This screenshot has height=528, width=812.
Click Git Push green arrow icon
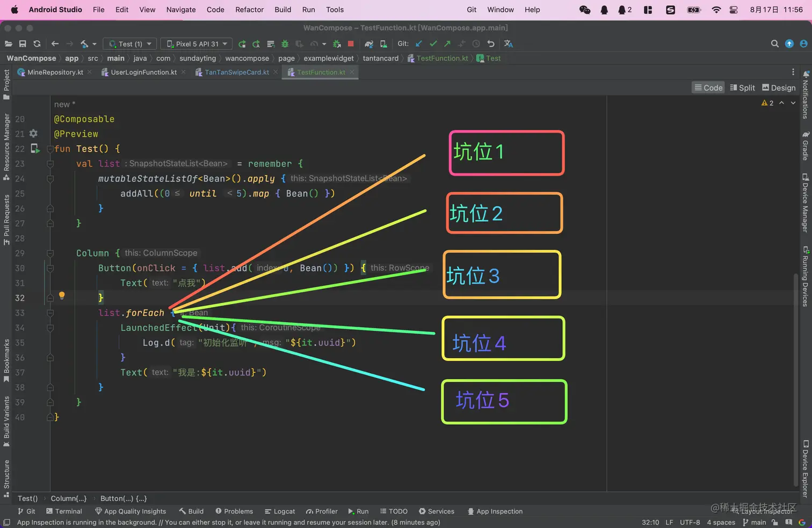click(447, 44)
